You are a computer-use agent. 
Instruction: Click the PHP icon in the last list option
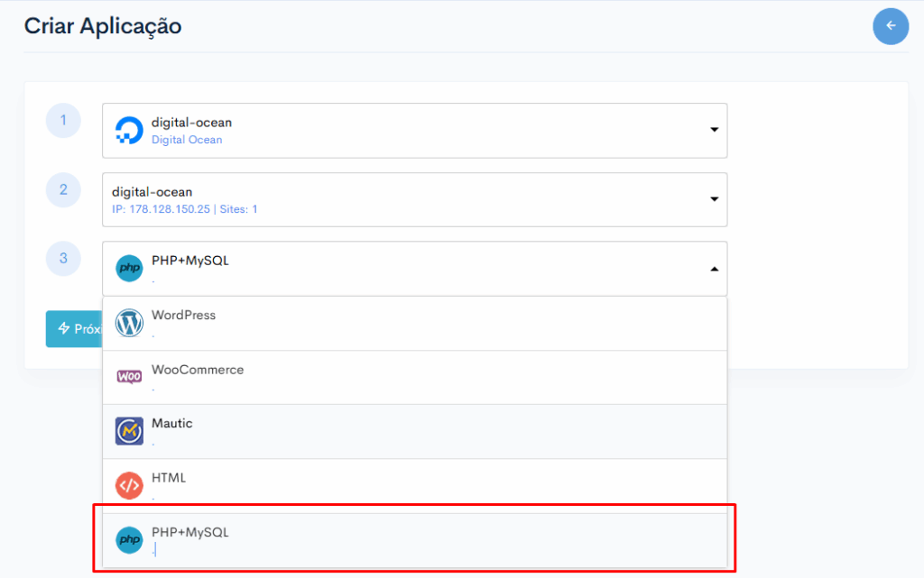tap(129, 540)
